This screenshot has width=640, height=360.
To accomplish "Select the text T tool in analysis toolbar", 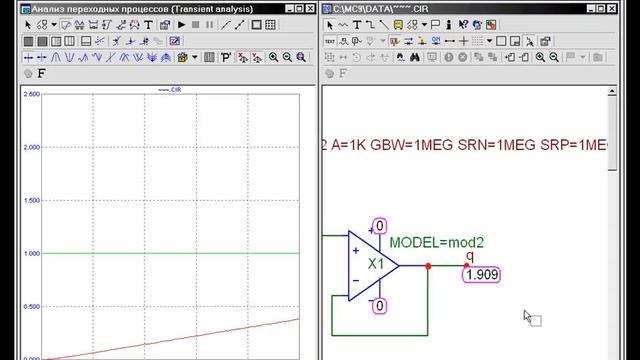I will tap(149, 25).
